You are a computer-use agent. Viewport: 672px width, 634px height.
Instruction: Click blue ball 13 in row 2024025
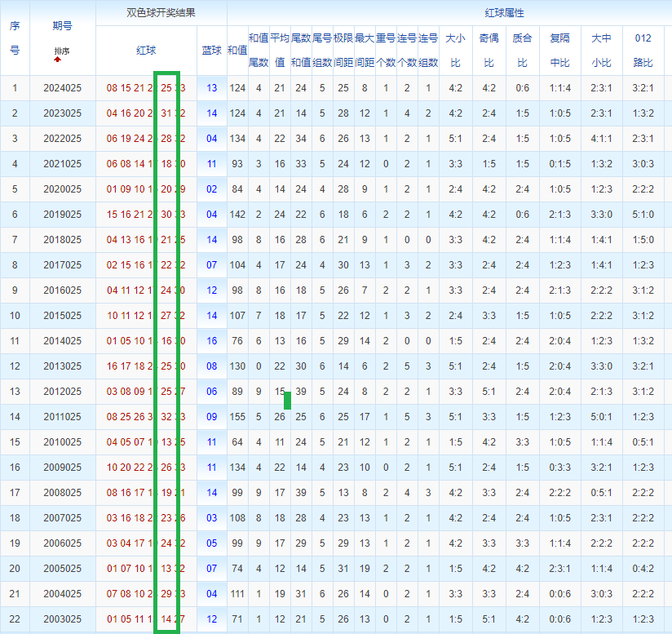[x=212, y=88]
